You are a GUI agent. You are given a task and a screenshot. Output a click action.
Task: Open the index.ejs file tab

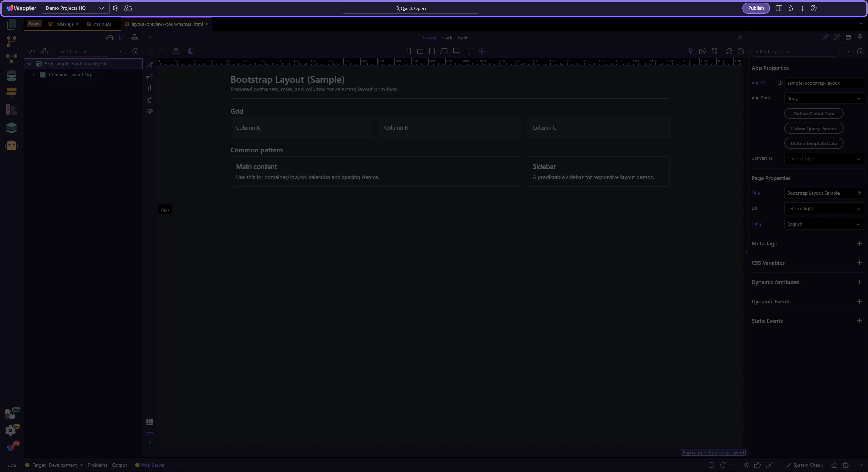pos(64,24)
